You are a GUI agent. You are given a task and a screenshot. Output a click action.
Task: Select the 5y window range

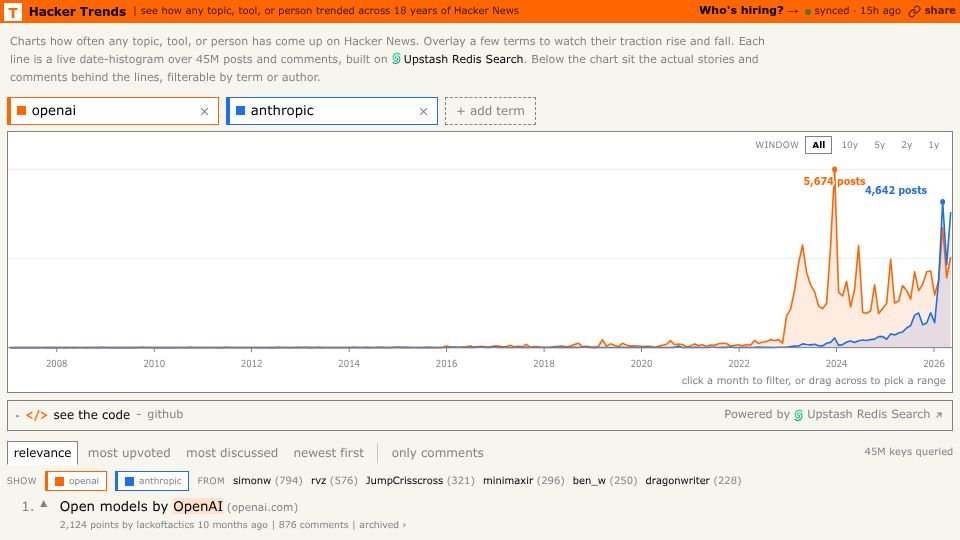(x=880, y=145)
